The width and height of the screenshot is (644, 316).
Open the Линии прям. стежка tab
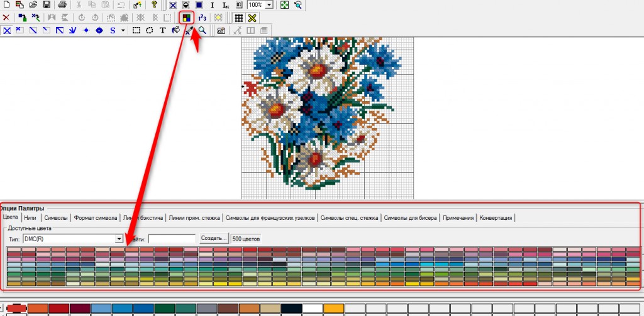tap(194, 218)
